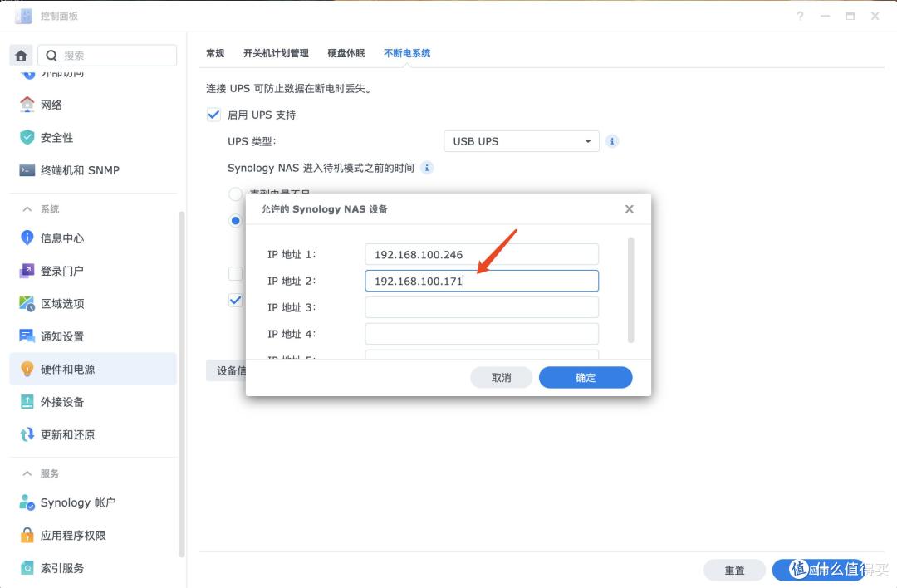Select 更新和还原 in the sidebar
Viewport: 897px width, 588px height.
[x=93, y=434]
